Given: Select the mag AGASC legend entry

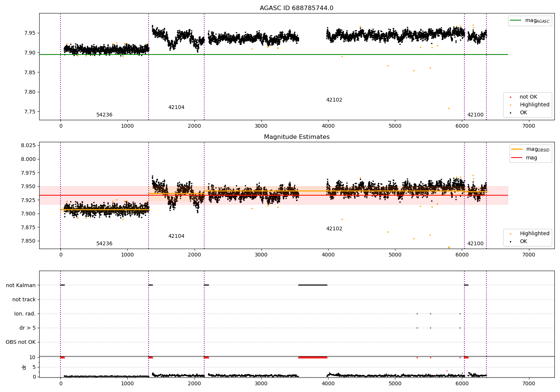Looking at the screenshot, I should click(x=530, y=21).
